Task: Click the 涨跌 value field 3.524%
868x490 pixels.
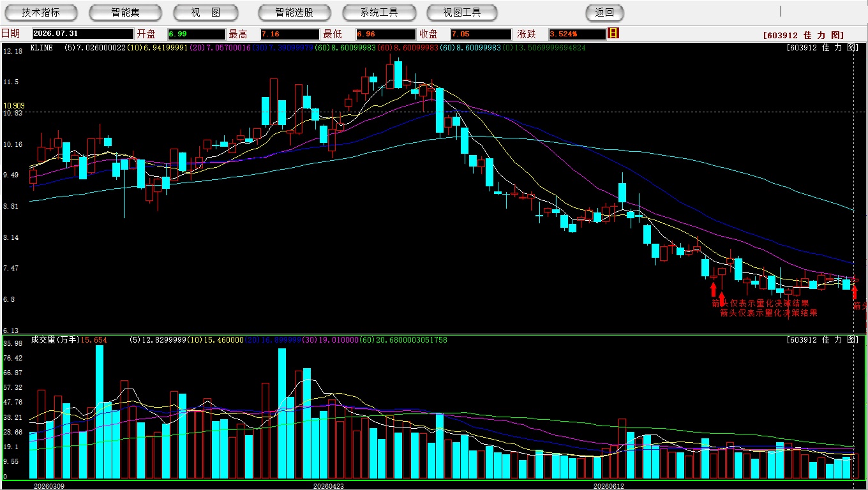Action: pyautogui.click(x=576, y=34)
